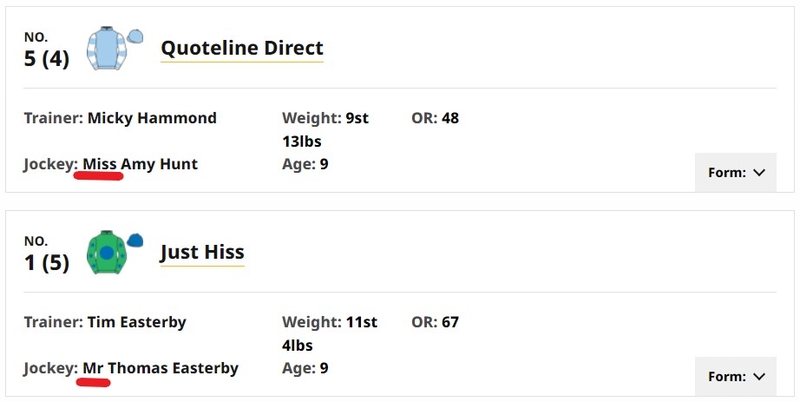Click the light blue jockey silks icon
The width and height of the screenshot is (800, 402).
[x=107, y=48]
